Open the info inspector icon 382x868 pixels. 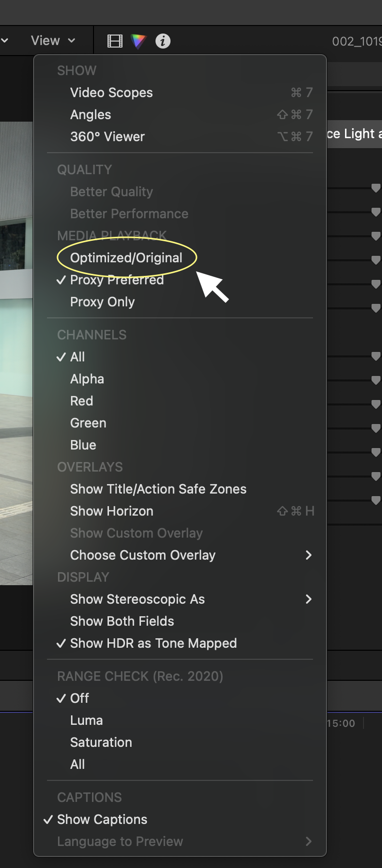coord(163,41)
